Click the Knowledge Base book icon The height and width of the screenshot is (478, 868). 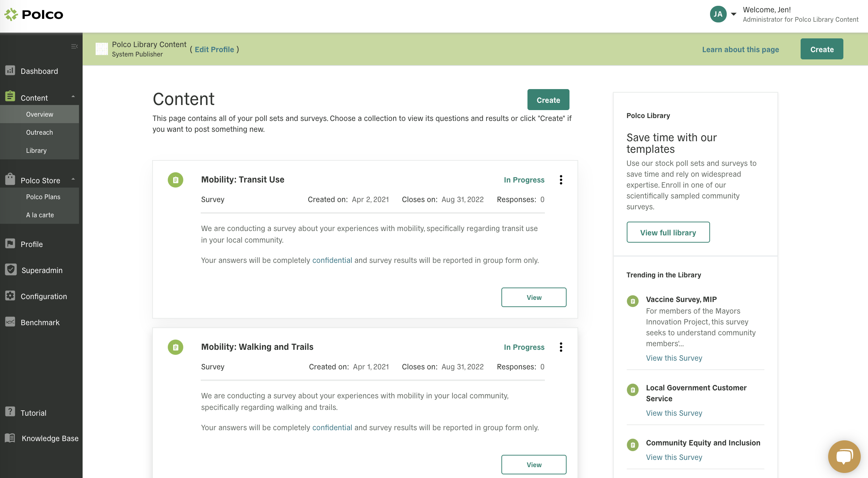tap(10, 438)
